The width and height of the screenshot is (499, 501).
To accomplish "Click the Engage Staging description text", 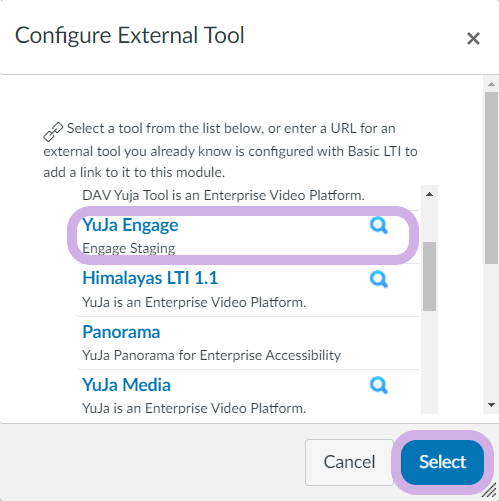I will 129,248.
